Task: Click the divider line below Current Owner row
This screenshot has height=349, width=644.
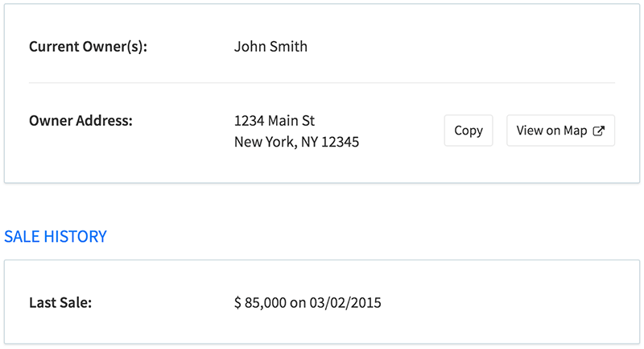Action: click(322, 83)
